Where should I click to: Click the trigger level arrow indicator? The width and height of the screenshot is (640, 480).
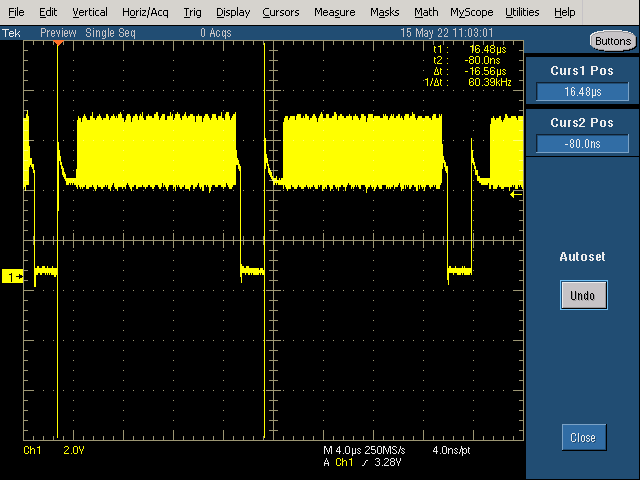[x=516, y=195]
